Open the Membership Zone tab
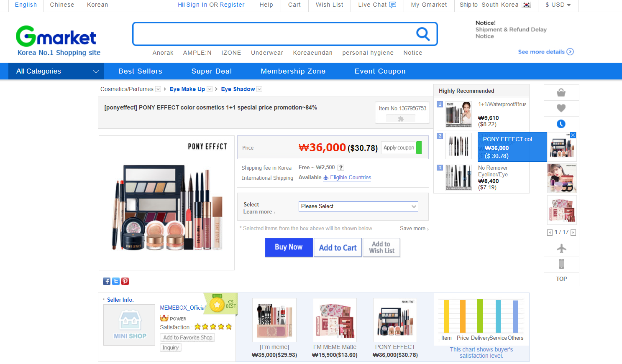Screen dimensions: 622x364 point(293,71)
